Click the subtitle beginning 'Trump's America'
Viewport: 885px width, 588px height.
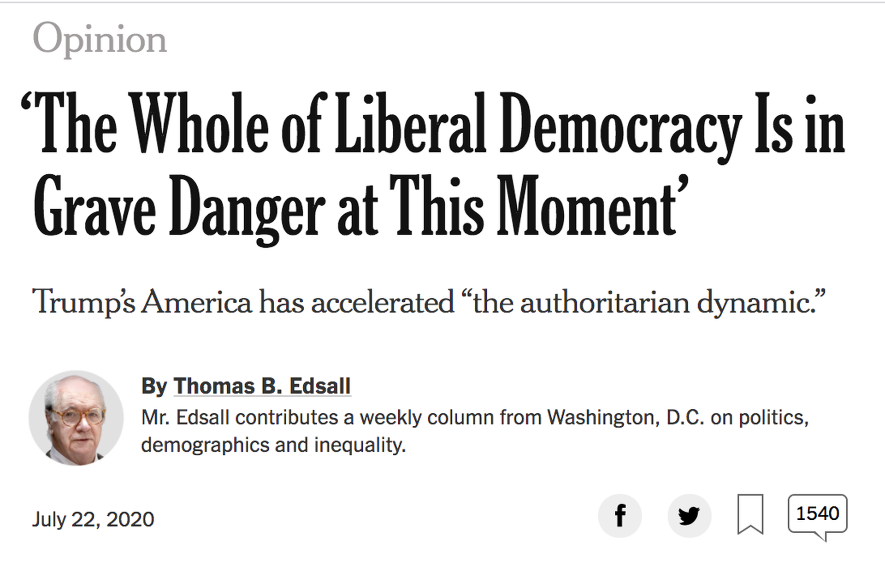(x=429, y=303)
